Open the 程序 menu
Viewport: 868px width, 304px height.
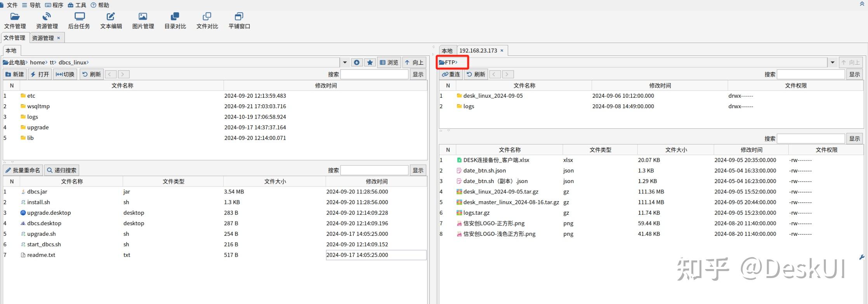point(54,5)
